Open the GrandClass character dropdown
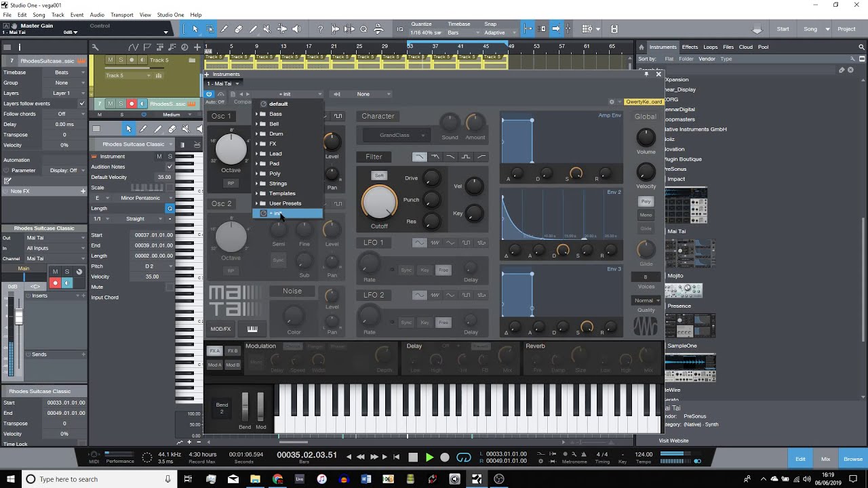Viewport: 868px width, 488px height. click(397, 135)
